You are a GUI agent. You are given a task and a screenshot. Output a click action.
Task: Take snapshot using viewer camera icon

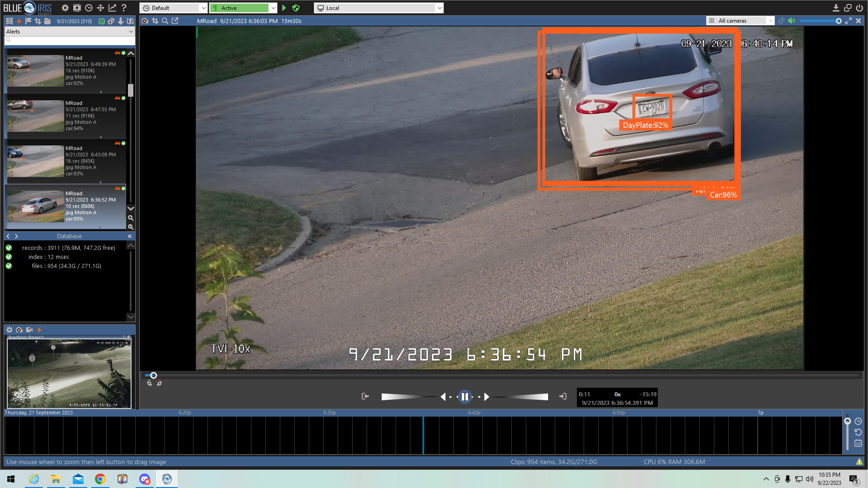[x=145, y=21]
